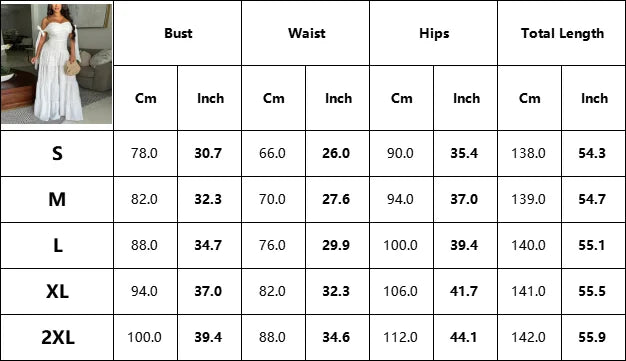The image size is (626, 361).
Task: Select the Hips column header
Action: (x=434, y=33)
